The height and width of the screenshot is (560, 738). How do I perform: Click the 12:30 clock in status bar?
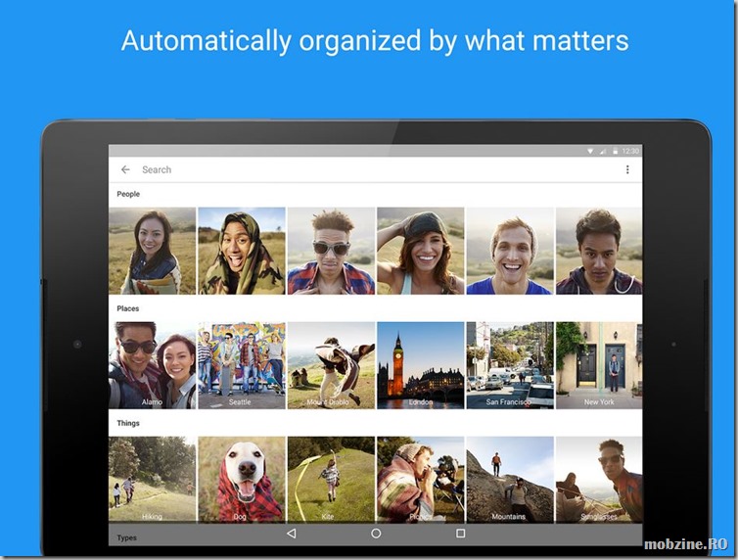630,151
